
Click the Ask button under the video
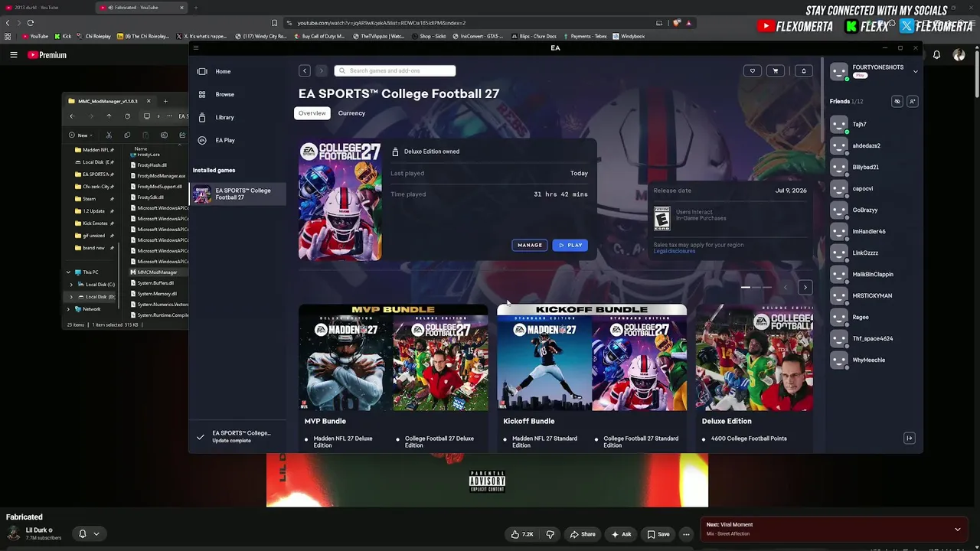621,534
